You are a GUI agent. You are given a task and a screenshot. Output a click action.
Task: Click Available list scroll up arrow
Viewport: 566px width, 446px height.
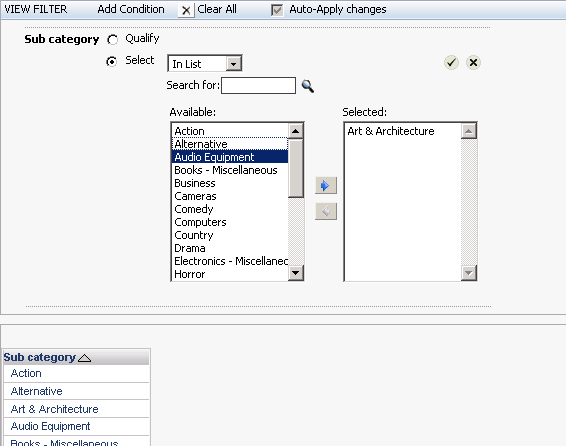296,131
